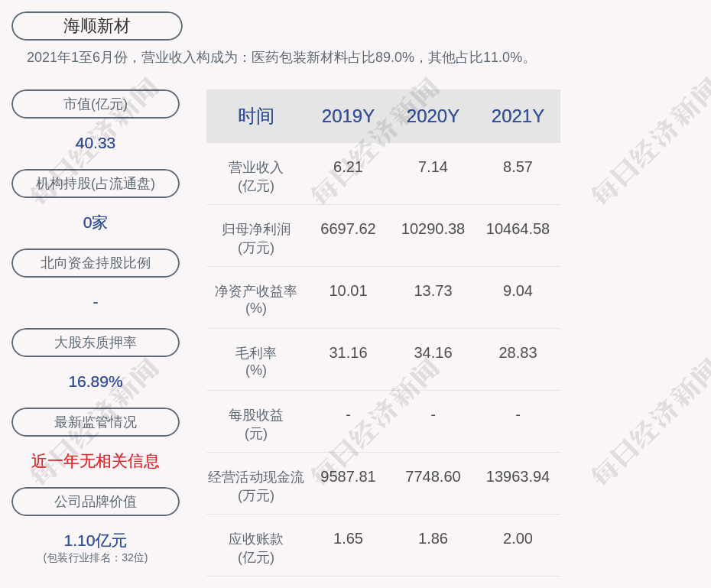Click the 机构持股(占流通盘) pill
The image size is (711, 588).
[x=96, y=184]
